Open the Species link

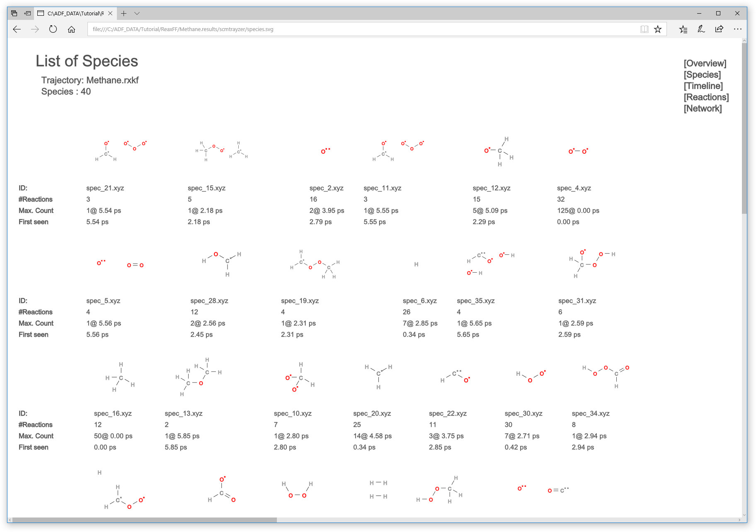[x=702, y=75]
